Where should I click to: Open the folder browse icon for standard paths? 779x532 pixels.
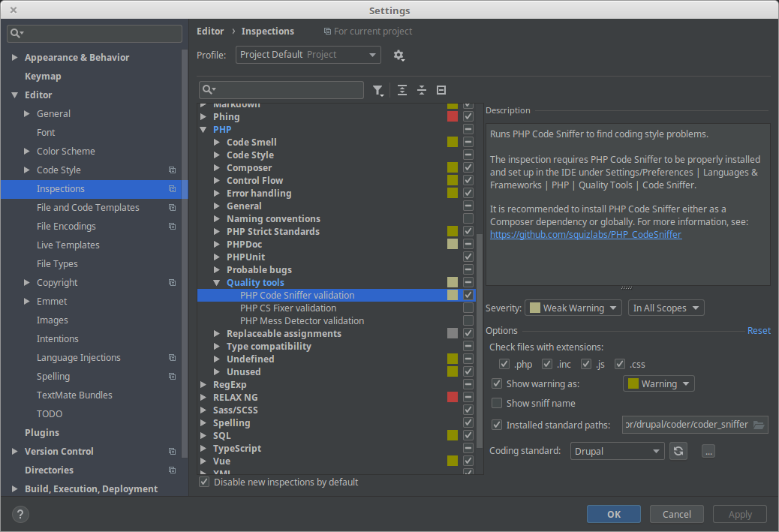click(x=759, y=425)
